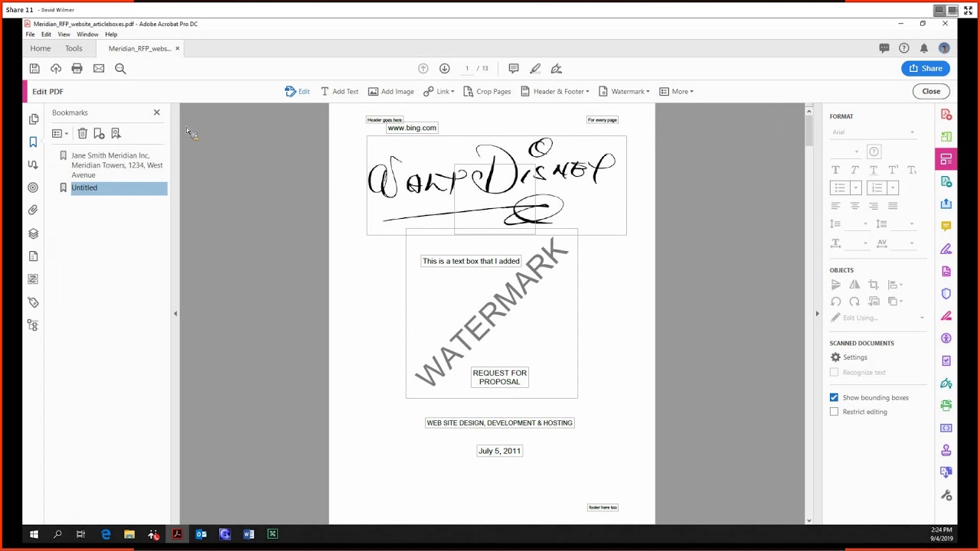The height and width of the screenshot is (551, 980).
Task: Enable Restrict editing checkbox
Action: pyautogui.click(x=834, y=412)
